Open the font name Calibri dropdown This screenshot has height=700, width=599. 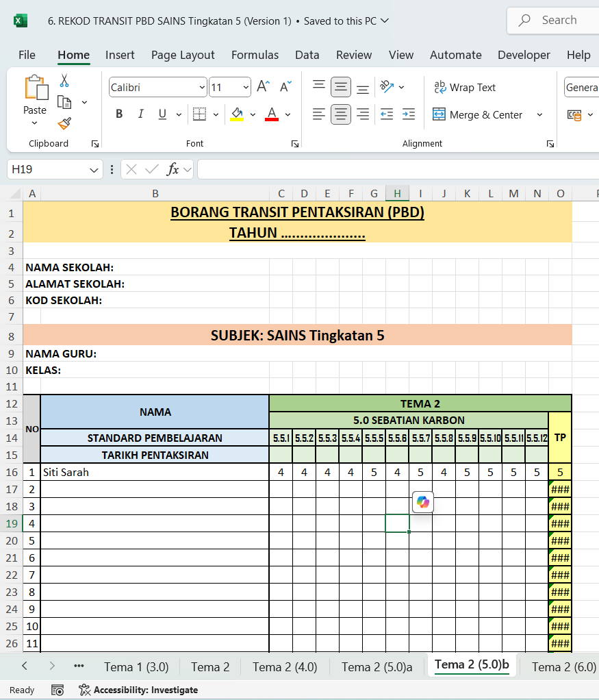pos(202,88)
